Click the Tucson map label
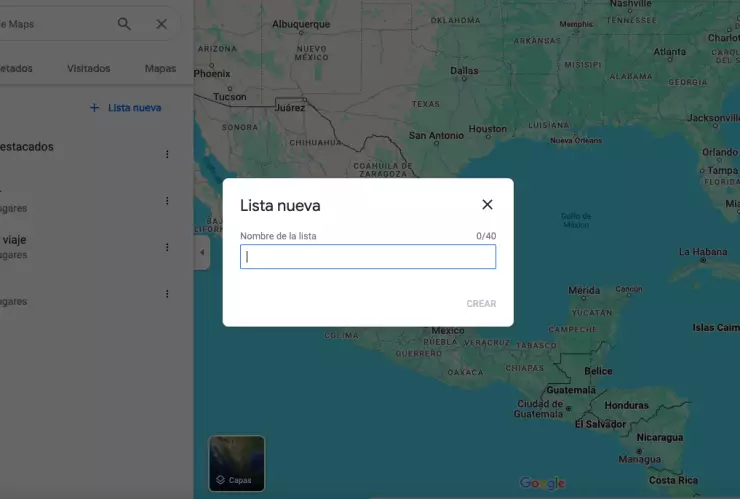The width and height of the screenshot is (740, 499). (229, 97)
